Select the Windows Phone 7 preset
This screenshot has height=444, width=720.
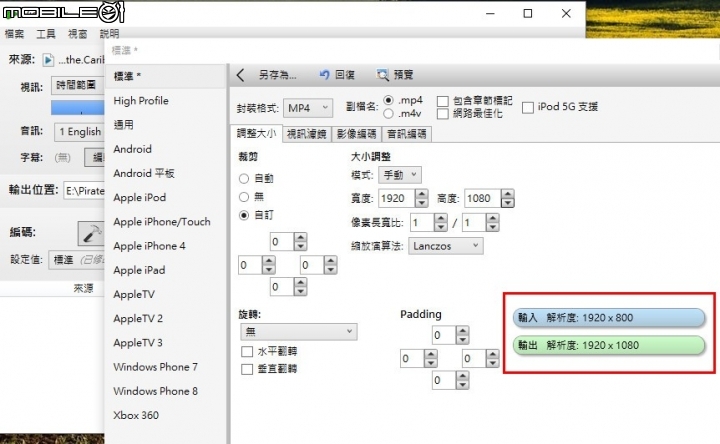(x=165, y=367)
